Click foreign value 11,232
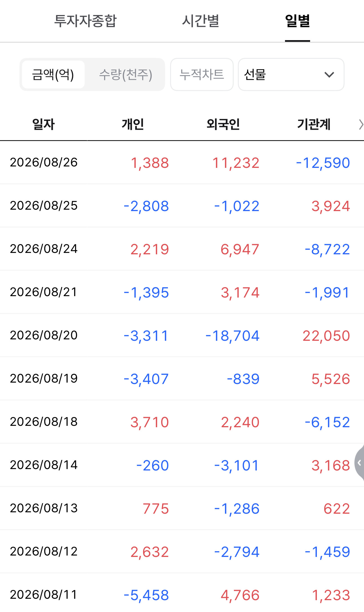 tap(236, 163)
